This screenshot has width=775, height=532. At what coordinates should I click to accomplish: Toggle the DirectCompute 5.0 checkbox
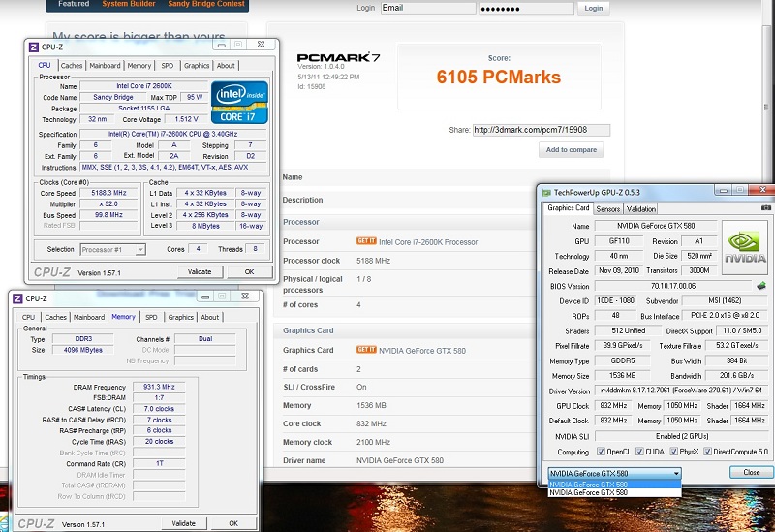(708, 451)
